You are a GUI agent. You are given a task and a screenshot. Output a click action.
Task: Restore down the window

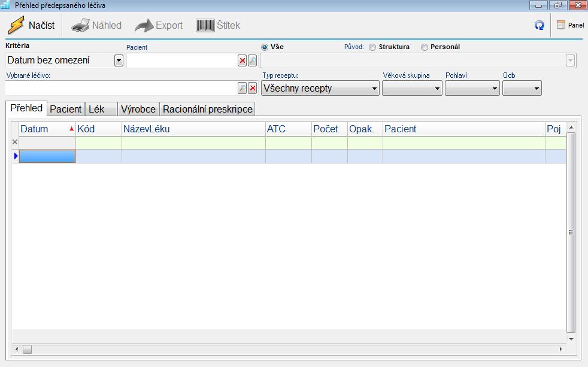(558, 5)
